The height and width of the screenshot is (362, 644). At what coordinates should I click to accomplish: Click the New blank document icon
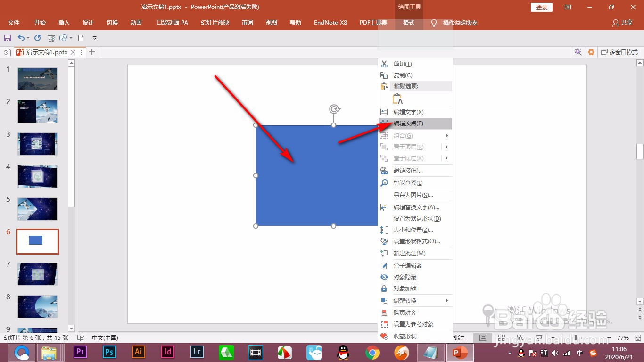tap(81, 38)
